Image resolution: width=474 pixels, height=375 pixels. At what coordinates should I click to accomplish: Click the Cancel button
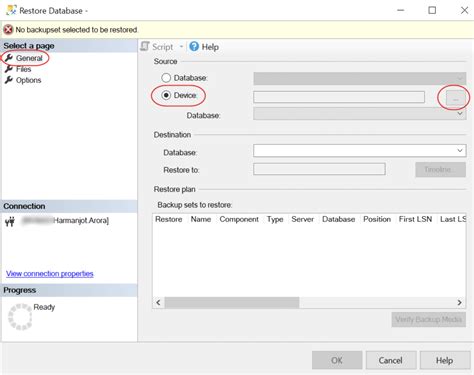[x=391, y=360]
